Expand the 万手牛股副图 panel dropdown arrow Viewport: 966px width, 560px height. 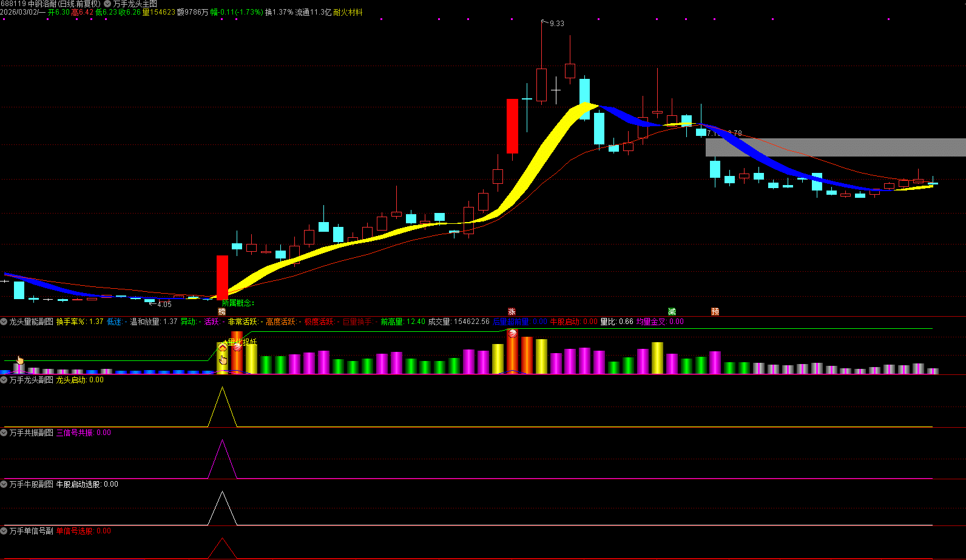coord(4,484)
